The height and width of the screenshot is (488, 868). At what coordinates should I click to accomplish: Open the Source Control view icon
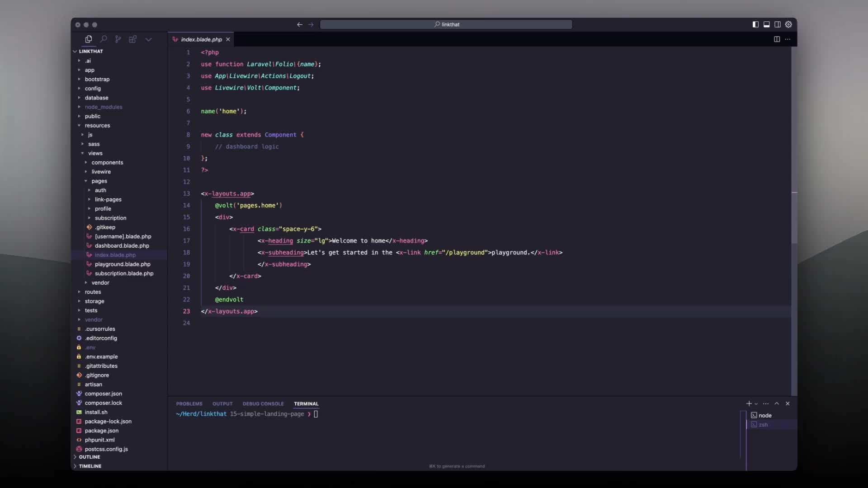118,39
